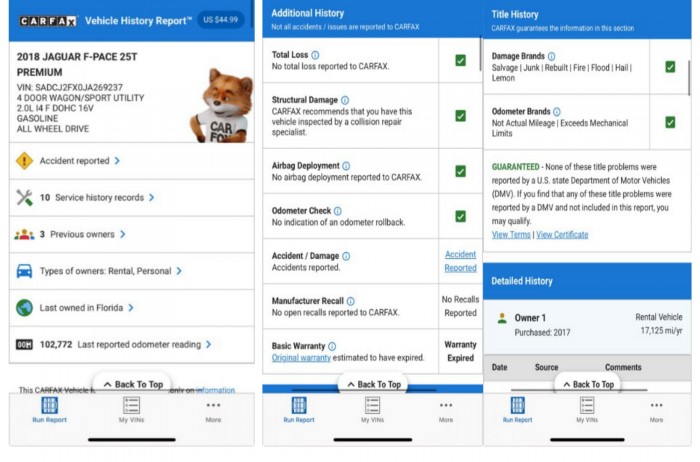Screen dimensions: 700x462
Task: Tap the 102,772 odometer value
Action: point(56,345)
